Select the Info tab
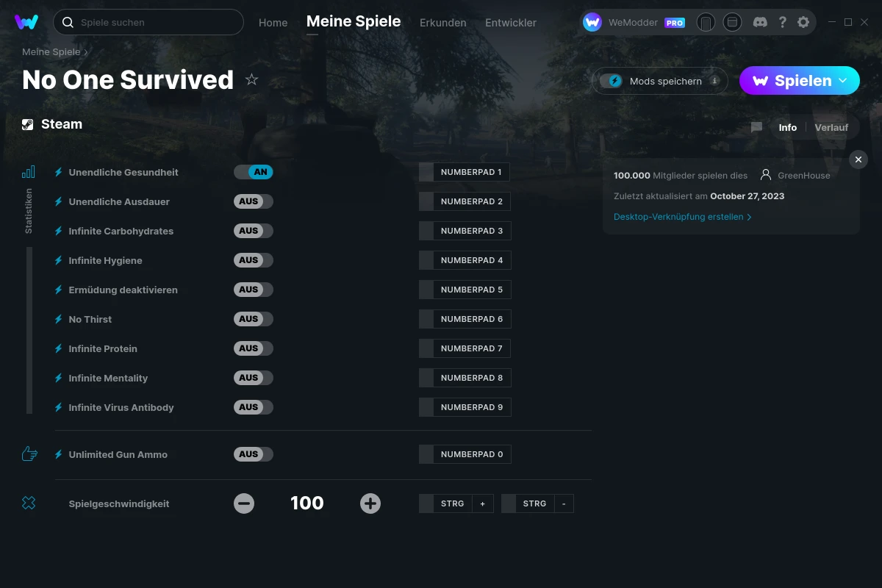The height and width of the screenshot is (588, 882). tap(788, 127)
